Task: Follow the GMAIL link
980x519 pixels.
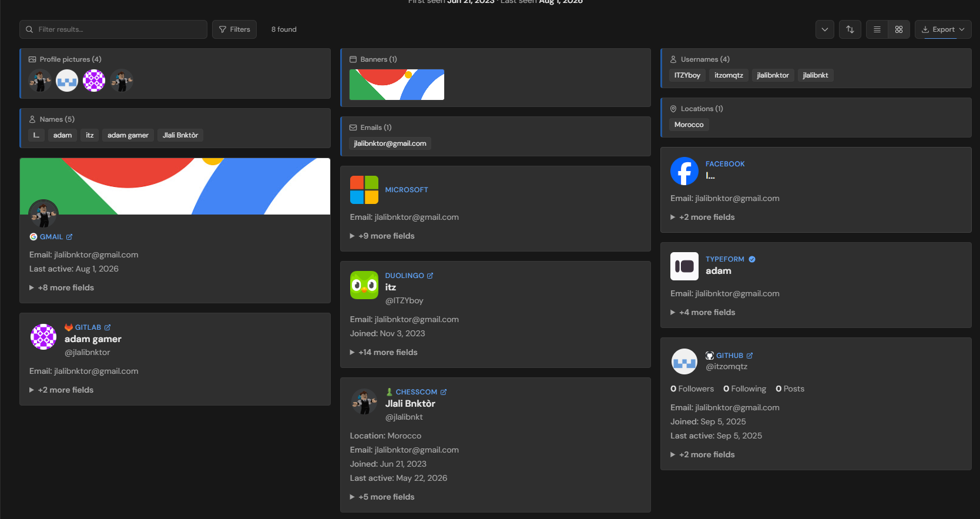Action: tap(51, 237)
